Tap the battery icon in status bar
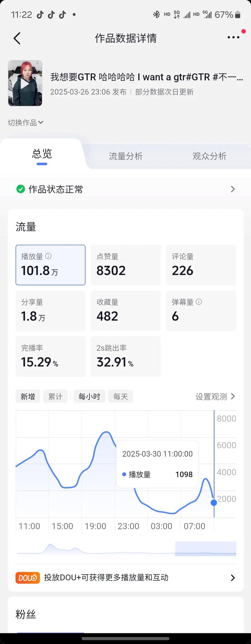Screen dimensions: 251x644 pyautogui.click(x=238, y=15)
